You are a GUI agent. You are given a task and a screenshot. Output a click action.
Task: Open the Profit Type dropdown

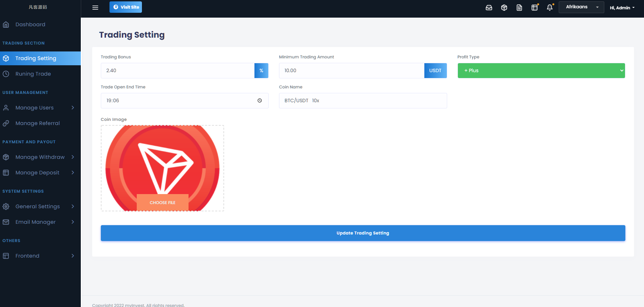(x=541, y=70)
